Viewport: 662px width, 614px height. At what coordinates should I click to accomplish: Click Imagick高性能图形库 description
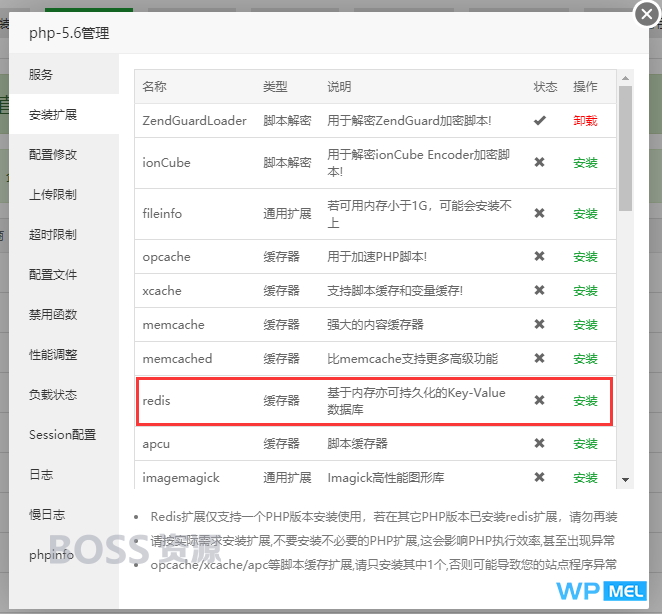(x=386, y=478)
